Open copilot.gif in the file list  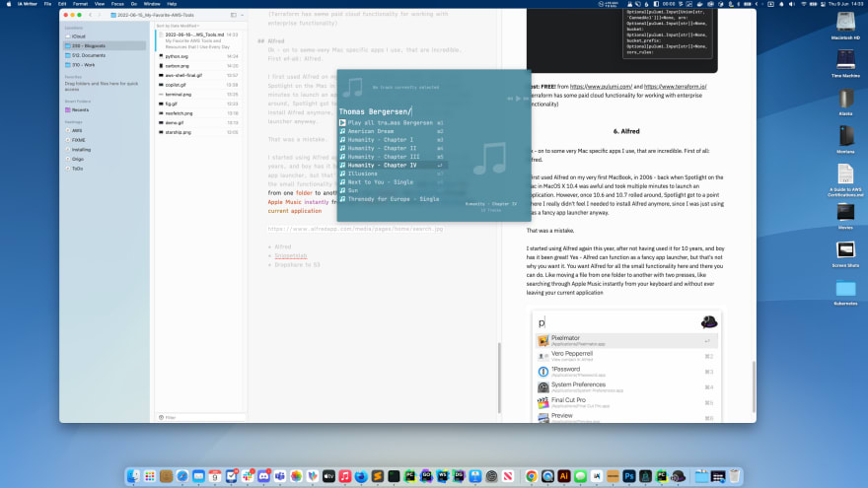(x=198, y=85)
